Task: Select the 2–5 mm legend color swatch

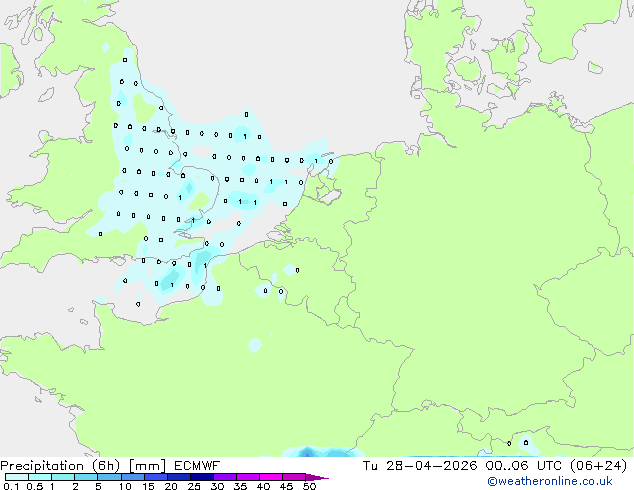Action: [86, 477]
